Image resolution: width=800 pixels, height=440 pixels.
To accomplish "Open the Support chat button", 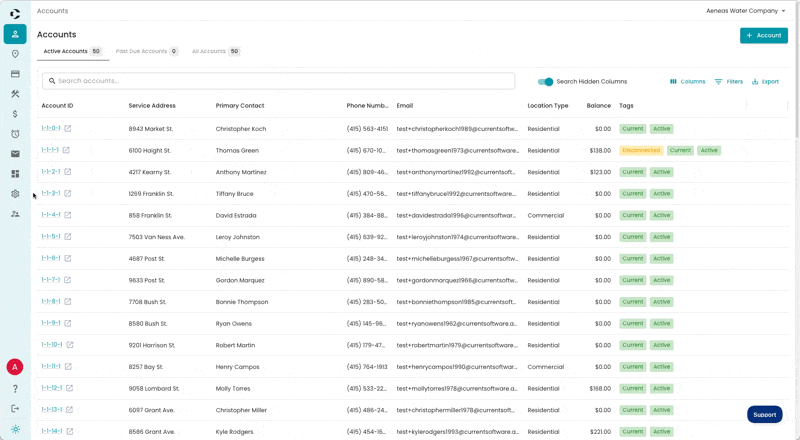I will (764, 414).
